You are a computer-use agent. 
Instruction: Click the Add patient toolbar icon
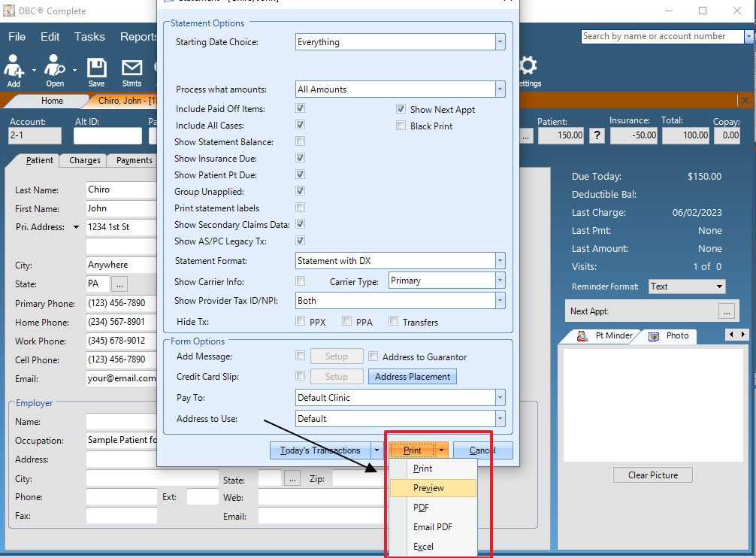click(x=14, y=68)
